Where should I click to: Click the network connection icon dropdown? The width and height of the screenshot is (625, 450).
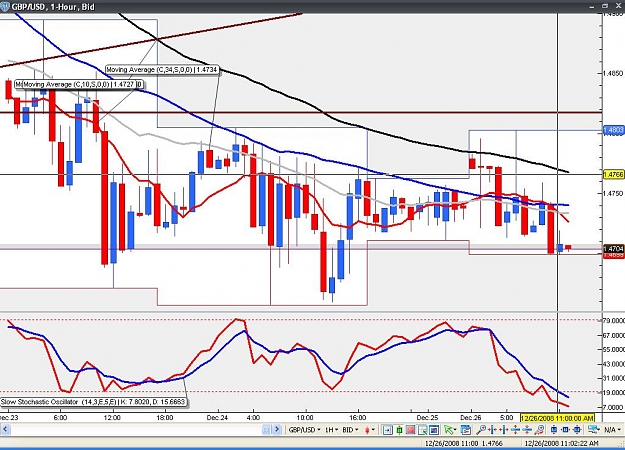594,430
